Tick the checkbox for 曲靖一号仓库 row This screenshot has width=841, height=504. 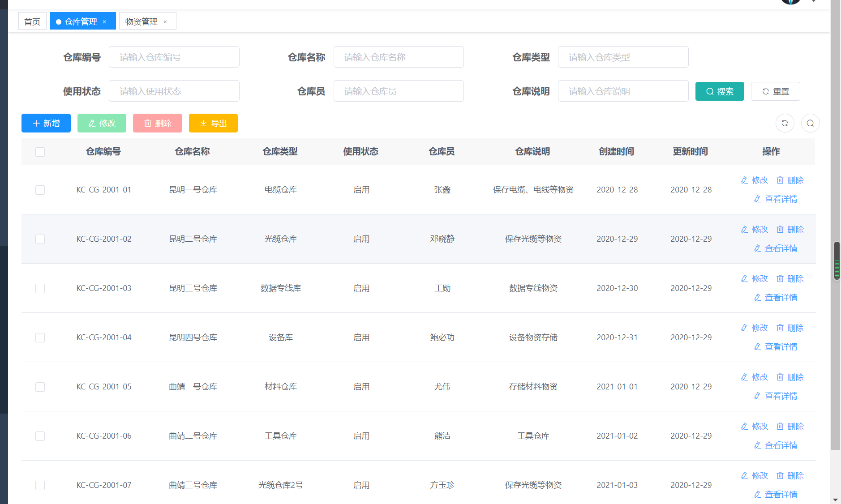click(40, 387)
